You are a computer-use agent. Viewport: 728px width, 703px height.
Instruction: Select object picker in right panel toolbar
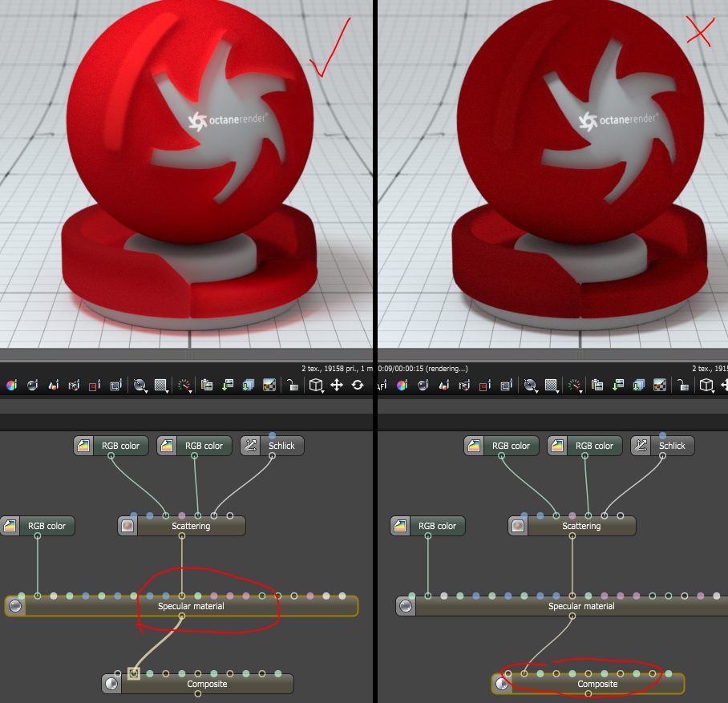[x=444, y=385]
